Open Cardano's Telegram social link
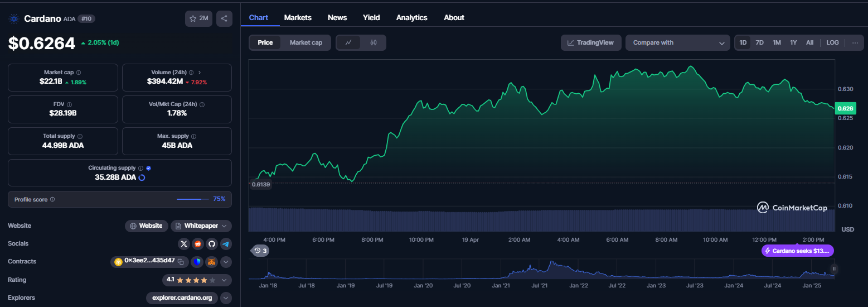Viewport: 868px width, 307px height. (226, 244)
